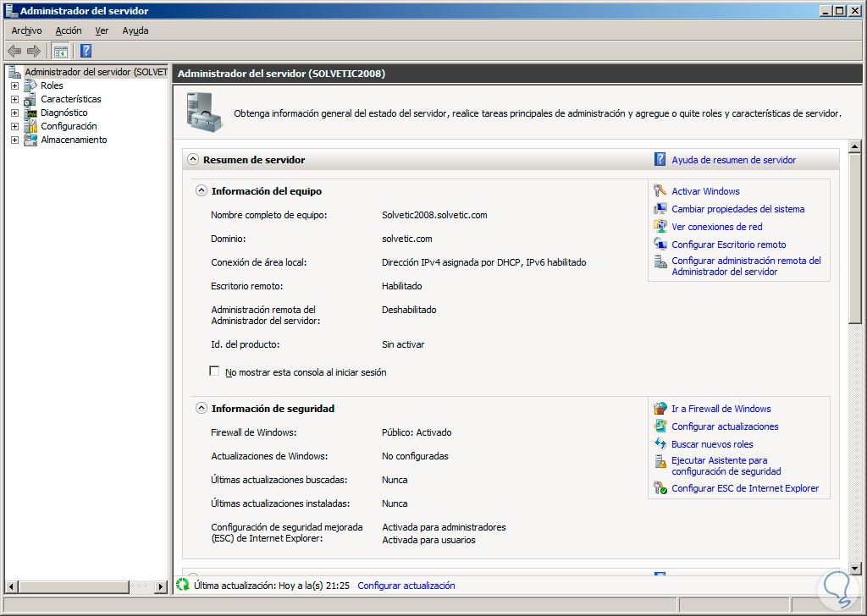Click the icon beside Ejecutar Asistente para configuración de seguridad
Viewport: 867px width, 616px height.
click(660, 462)
